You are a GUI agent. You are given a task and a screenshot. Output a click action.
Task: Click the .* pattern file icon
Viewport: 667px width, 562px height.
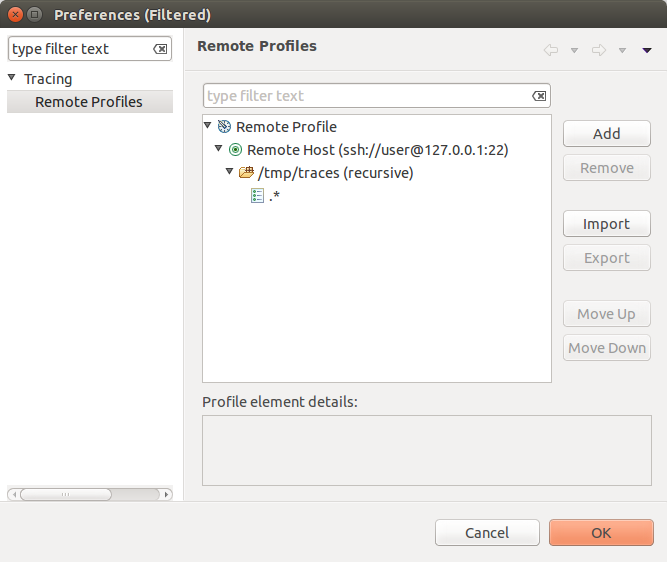point(258,196)
